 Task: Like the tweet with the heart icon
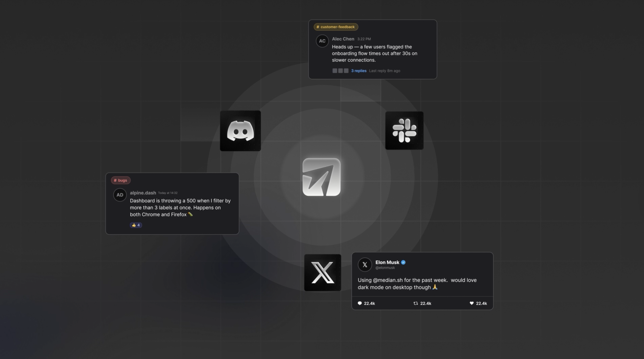(x=471, y=303)
